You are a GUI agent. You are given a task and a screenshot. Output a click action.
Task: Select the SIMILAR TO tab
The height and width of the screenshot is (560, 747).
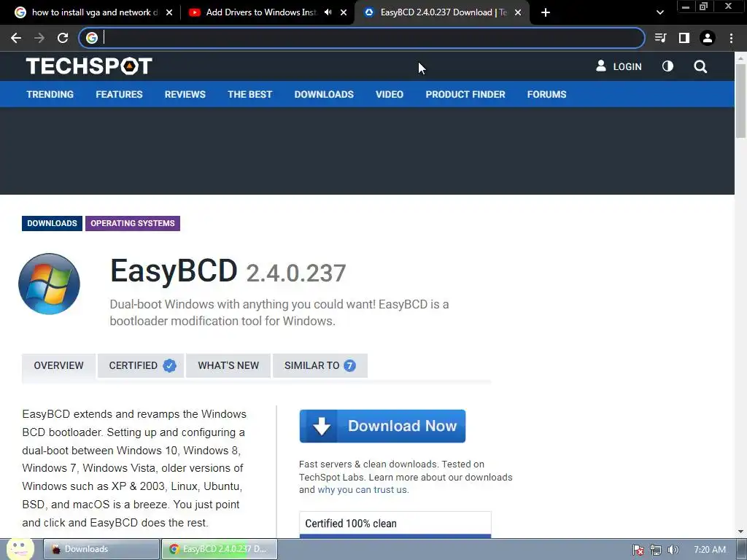pyautogui.click(x=320, y=366)
